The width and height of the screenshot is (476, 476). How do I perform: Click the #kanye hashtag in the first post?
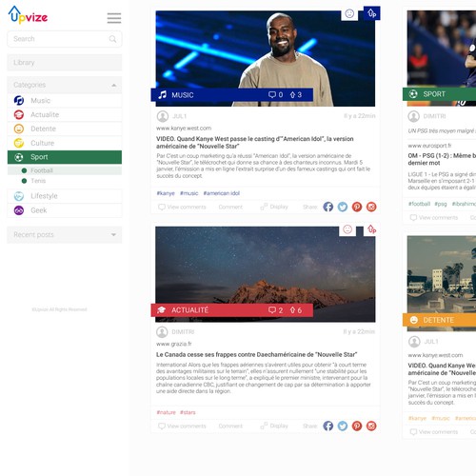tap(166, 193)
